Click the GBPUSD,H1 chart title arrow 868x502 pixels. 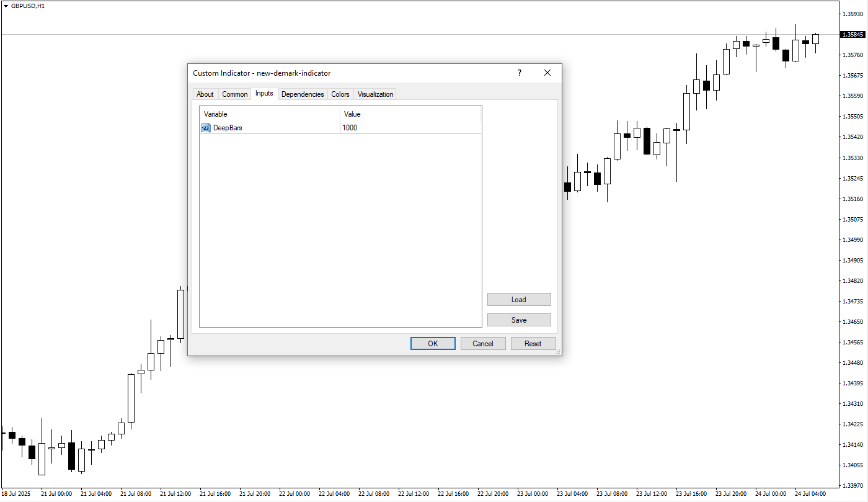coord(6,6)
